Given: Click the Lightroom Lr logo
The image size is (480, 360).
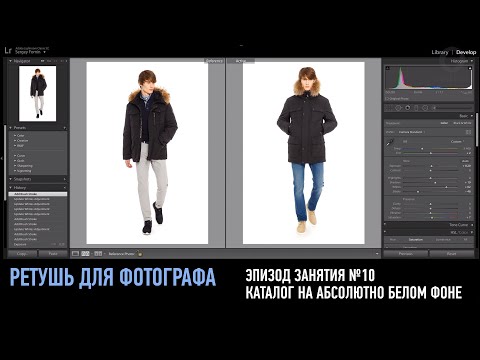Looking at the screenshot, I should click(x=8, y=50).
